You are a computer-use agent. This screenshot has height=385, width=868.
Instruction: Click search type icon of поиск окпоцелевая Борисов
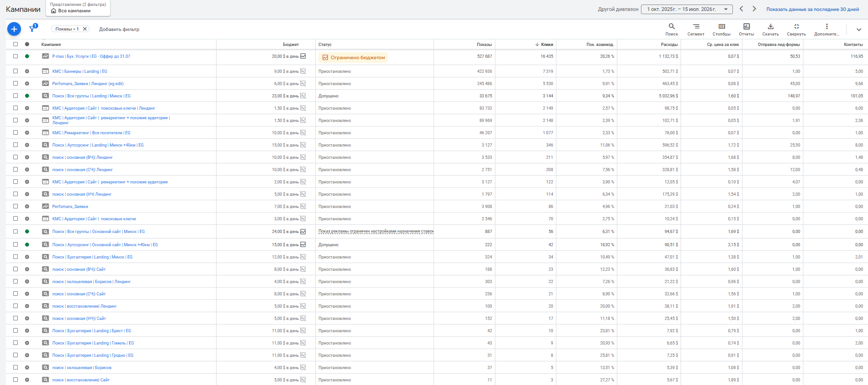tap(45, 367)
